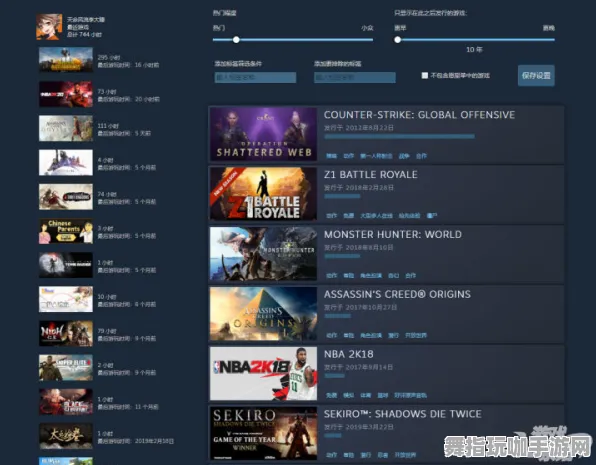This screenshot has width=596, height=465.
Task: Open the Assassin's Creed Odyssey sidebar thumbnail
Action: tap(66, 128)
